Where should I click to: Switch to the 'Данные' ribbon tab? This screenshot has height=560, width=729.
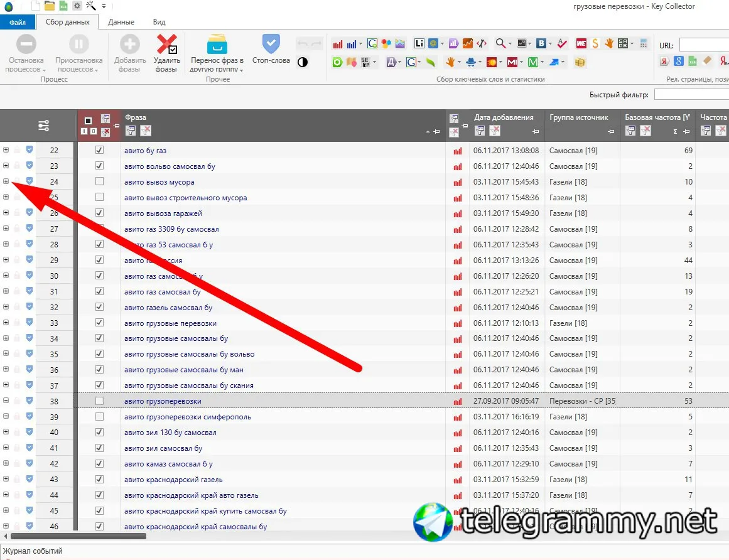(121, 22)
